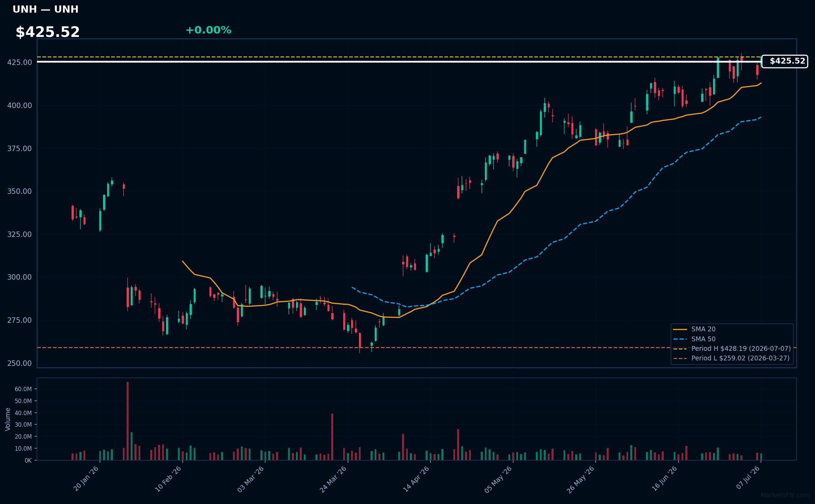Viewport: 815px width, 504px height.
Task: Click the 20.0M volume axis label
Action: (23, 437)
